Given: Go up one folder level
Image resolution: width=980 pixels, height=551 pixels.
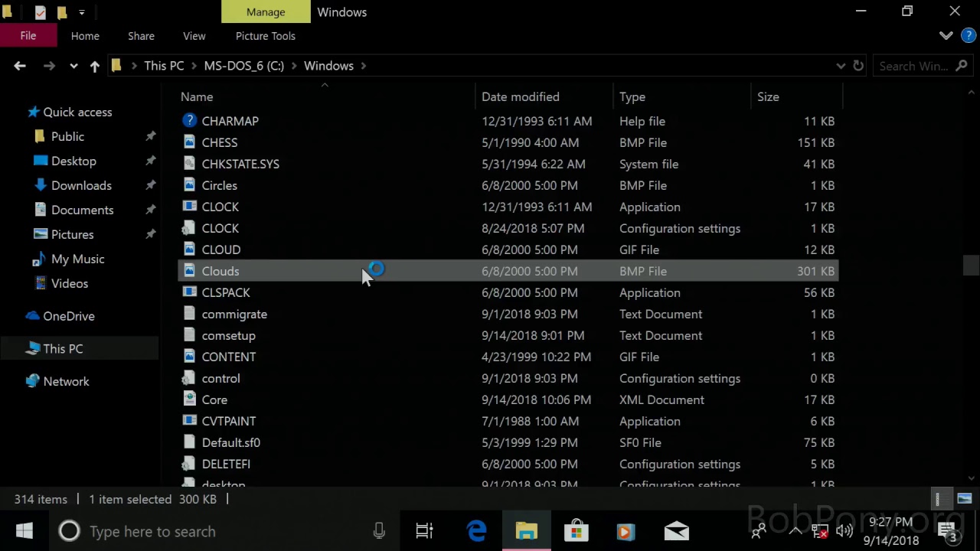Looking at the screenshot, I should point(95,66).
